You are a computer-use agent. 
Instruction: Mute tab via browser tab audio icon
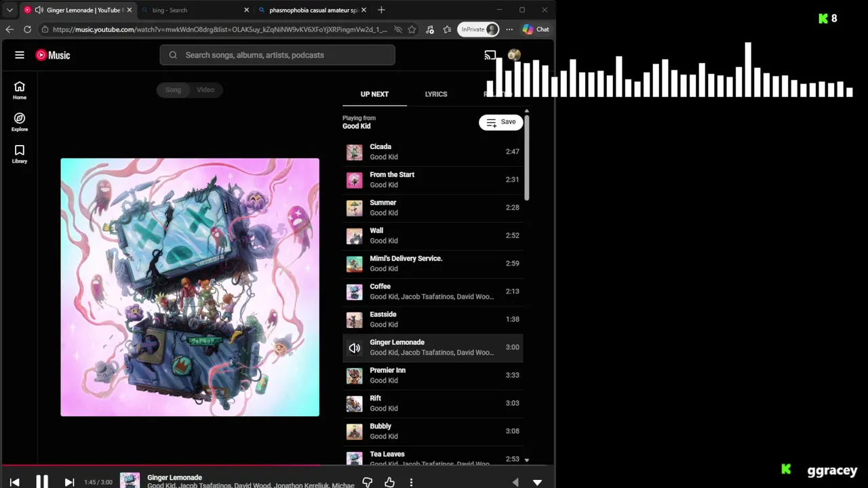click(39, 10)
